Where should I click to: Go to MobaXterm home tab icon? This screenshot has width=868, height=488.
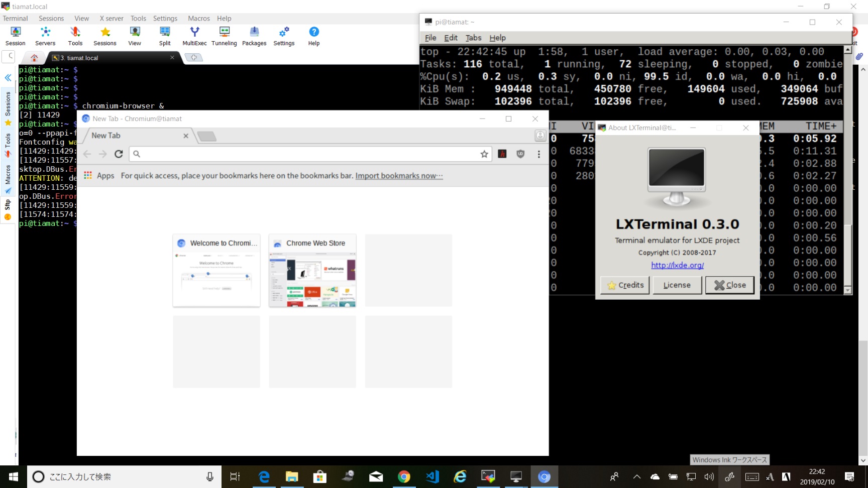tap(34, 58)
